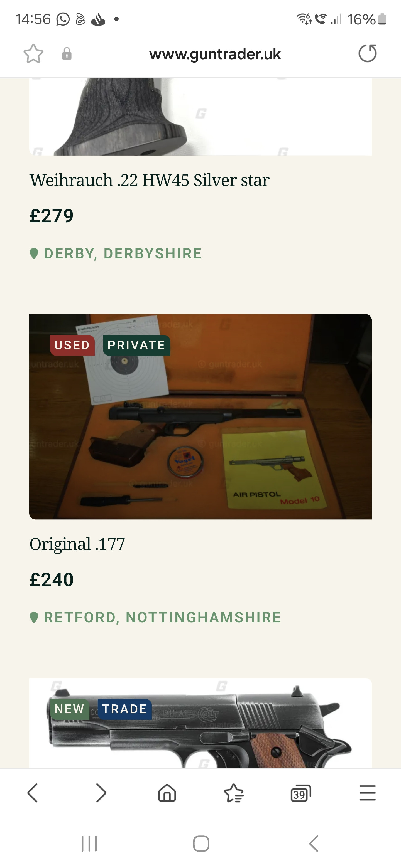Tap the USED badge on listing photo

pyautogui.click(x=72, y=345)
